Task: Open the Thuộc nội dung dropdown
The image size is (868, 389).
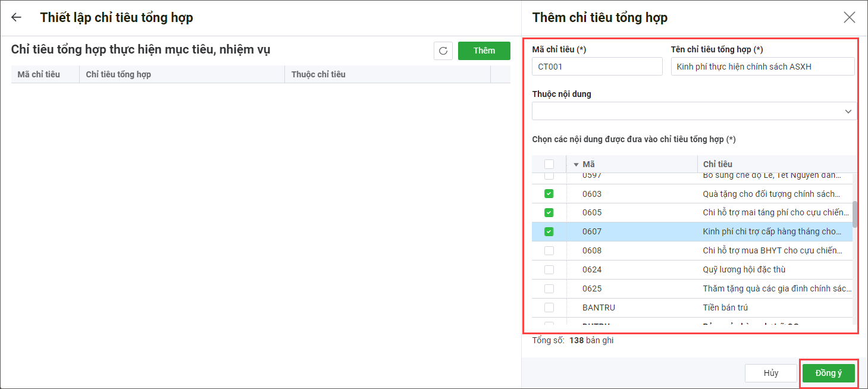Action: pos(694,111)
